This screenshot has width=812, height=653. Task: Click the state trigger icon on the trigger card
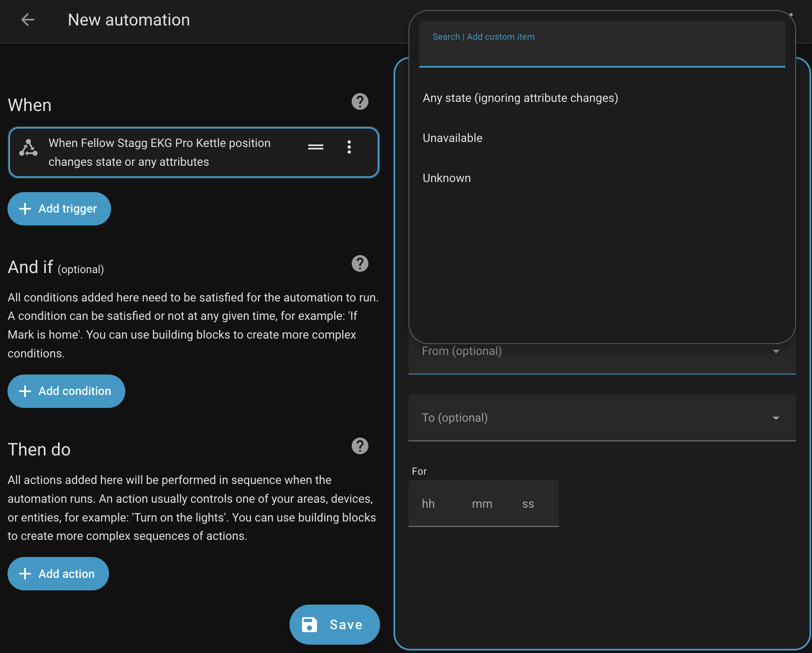28,148
